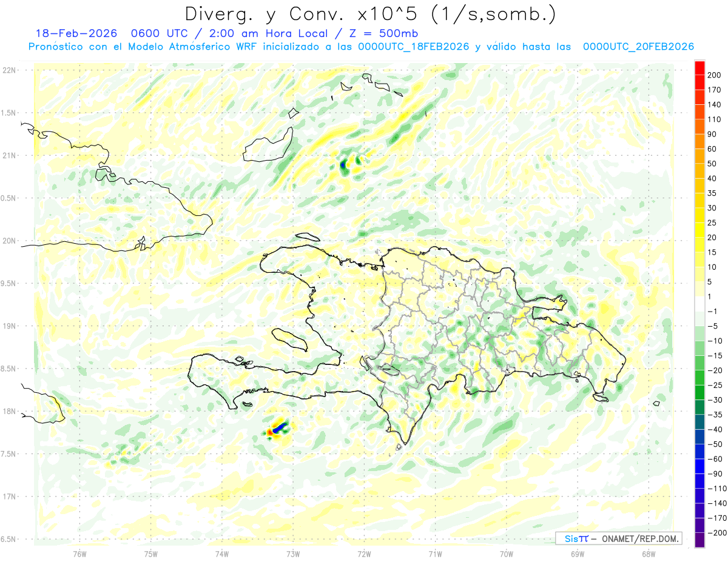Click the latitude axis label '20N'
The height and width of the screenshot is (562, 728).
coord(9,241)
